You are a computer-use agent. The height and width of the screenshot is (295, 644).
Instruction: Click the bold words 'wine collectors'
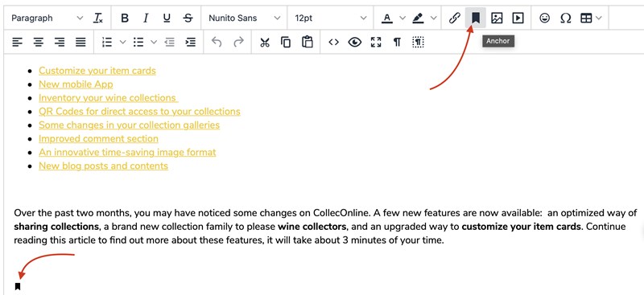tap(312, 227)
